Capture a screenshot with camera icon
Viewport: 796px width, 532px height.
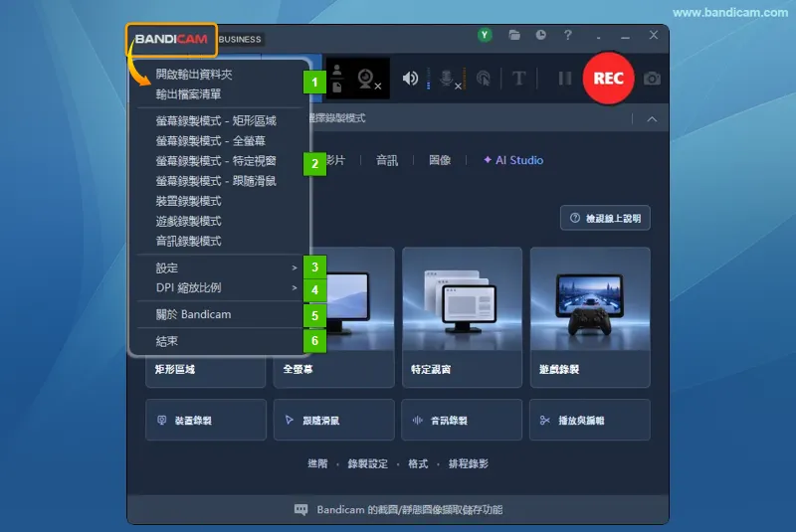click(652, 79)
